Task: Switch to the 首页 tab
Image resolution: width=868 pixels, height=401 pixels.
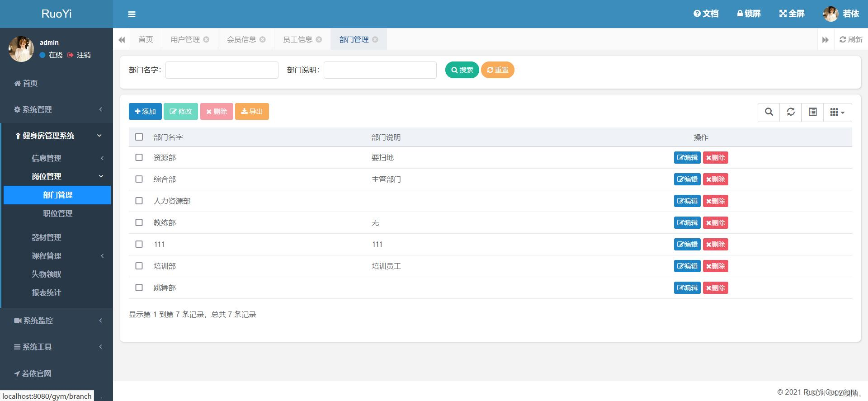Action: 146,39
